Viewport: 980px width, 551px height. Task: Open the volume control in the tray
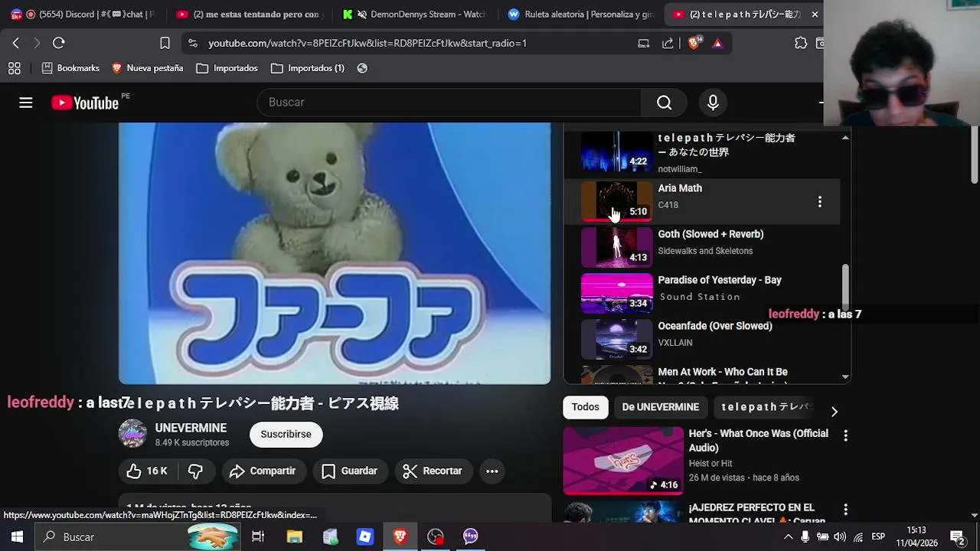(840, 537)
